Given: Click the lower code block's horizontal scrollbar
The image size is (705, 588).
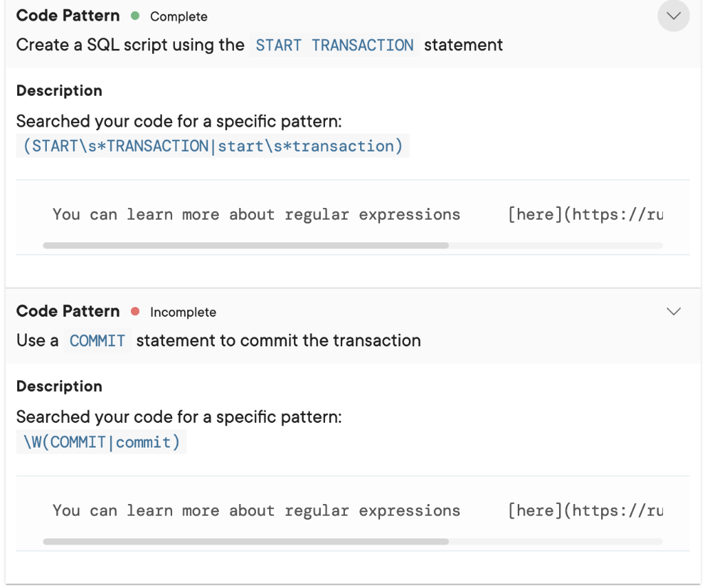Looking at the screenshot, I should click(x=245, y=541).
